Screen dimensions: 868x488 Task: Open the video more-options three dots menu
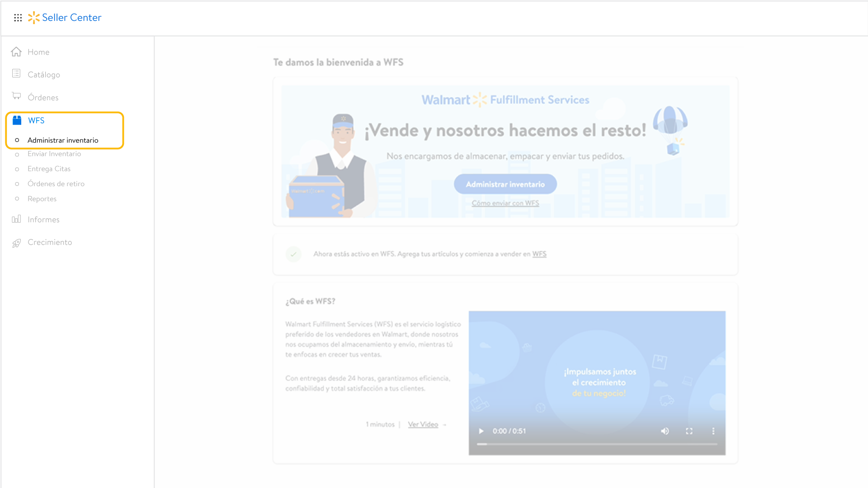coord(713,432)
